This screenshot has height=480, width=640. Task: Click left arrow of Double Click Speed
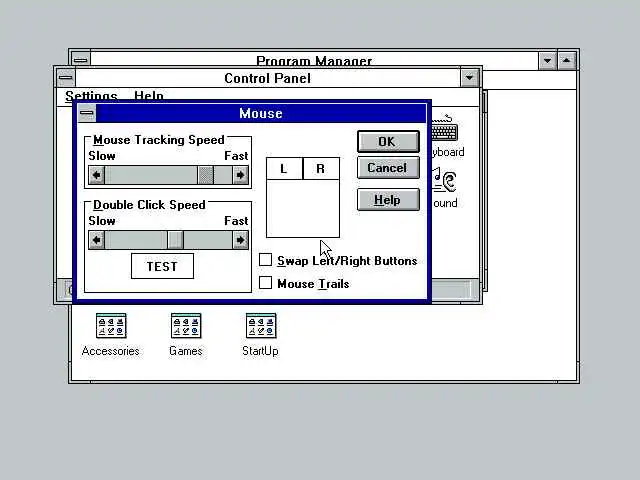(97, 240)
